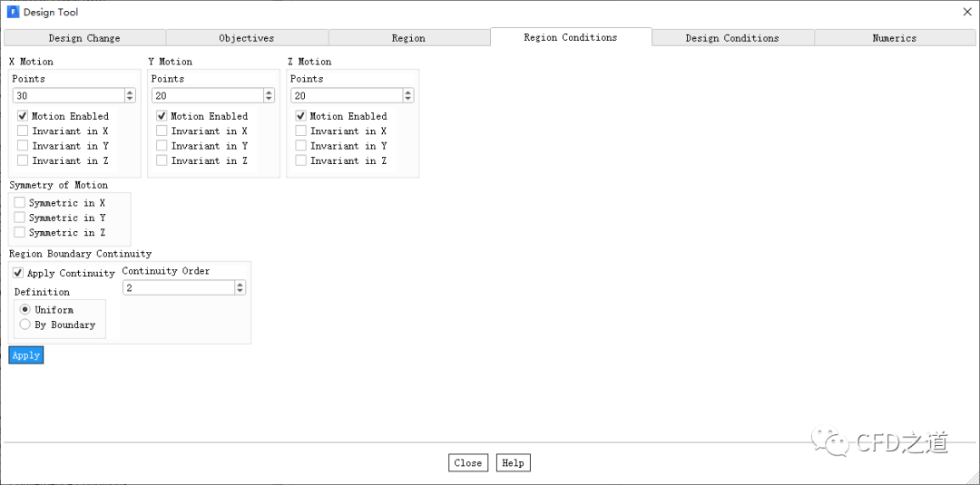Click the Design Tool title bar icon
This screenshot has height=485, width=980.
13,12
